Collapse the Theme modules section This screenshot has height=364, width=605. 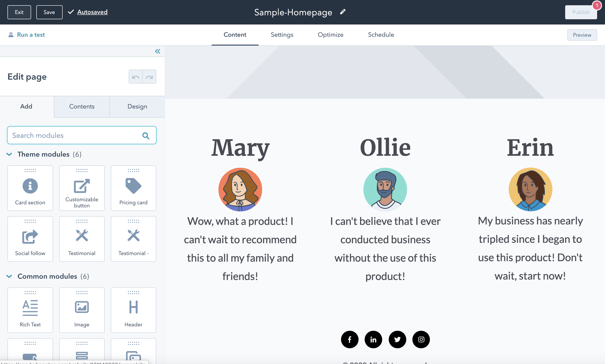pos(9,154)
